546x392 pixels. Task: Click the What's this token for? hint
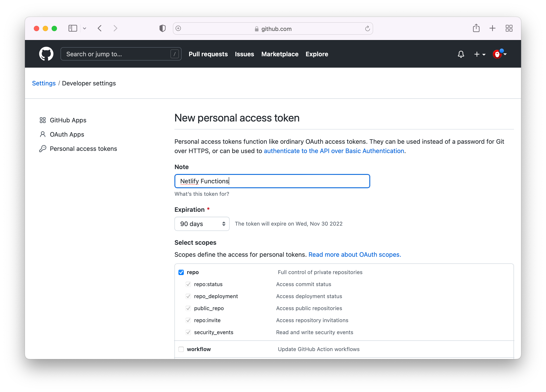click(x=202, y=194)
